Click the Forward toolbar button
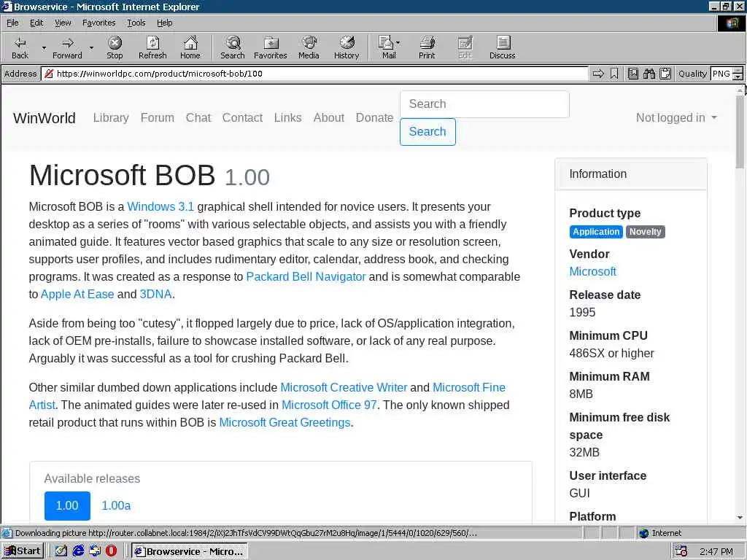The image size is (747, 560). click(x=67, y=47)
